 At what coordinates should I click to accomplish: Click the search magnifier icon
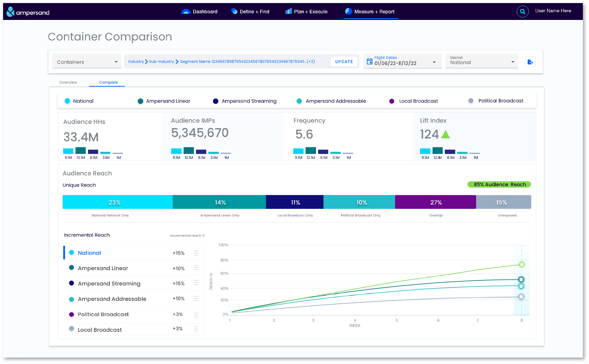tap(522, 12)
